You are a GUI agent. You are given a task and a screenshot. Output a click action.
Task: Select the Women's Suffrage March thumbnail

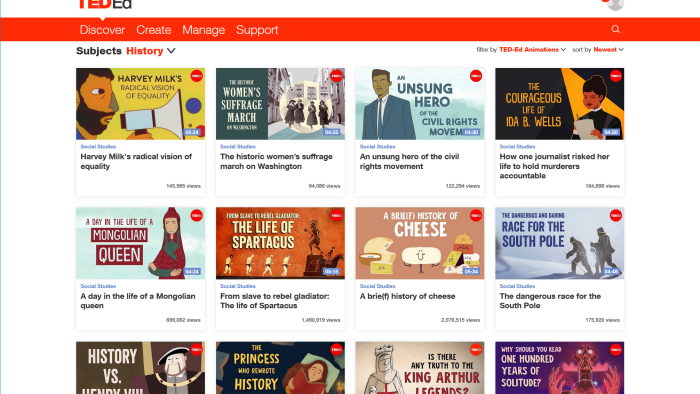click(x=280, y=104)
